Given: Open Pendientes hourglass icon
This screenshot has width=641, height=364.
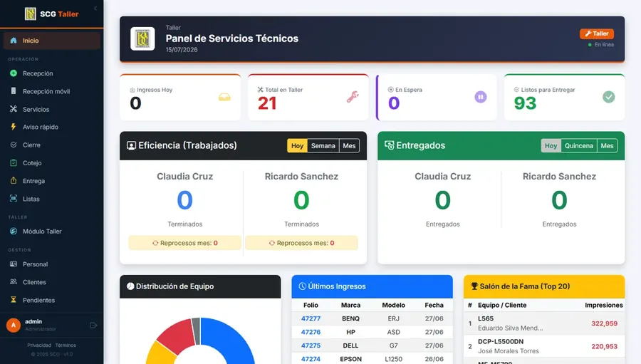Looking at the screenshot, I should 14,300.
